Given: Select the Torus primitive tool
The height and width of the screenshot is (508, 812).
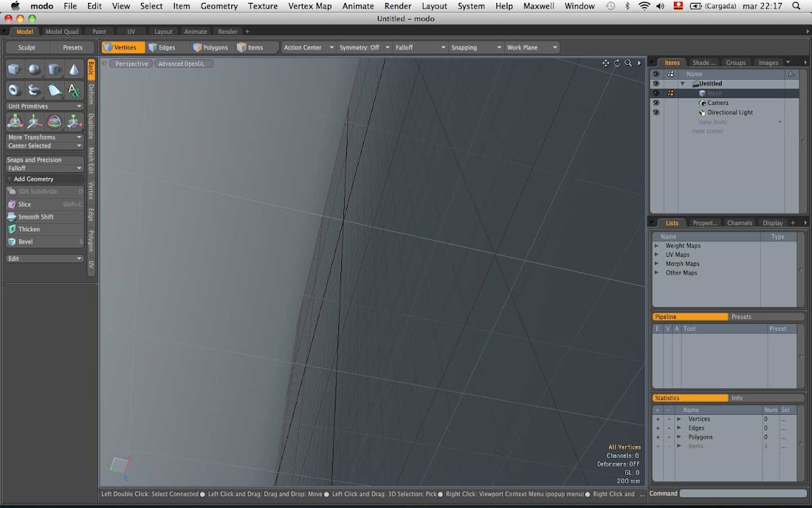Looking at the screenshot, I should tap(14, 90).
